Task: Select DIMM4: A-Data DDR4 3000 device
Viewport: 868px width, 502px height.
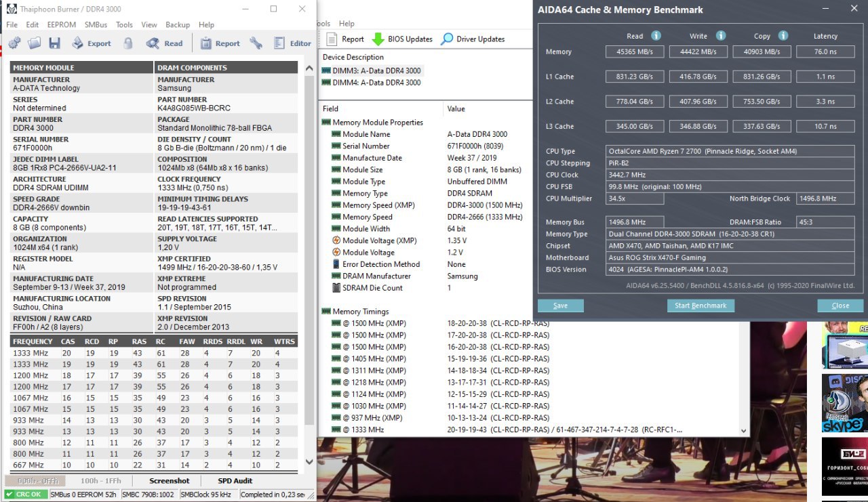Action: [372, 83]
